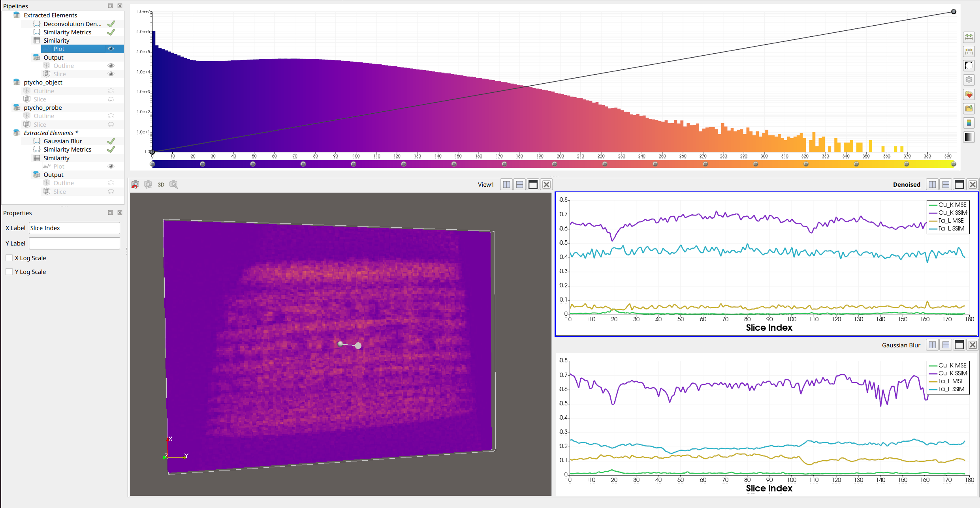Activate the Denoised view title

(907, 184)
